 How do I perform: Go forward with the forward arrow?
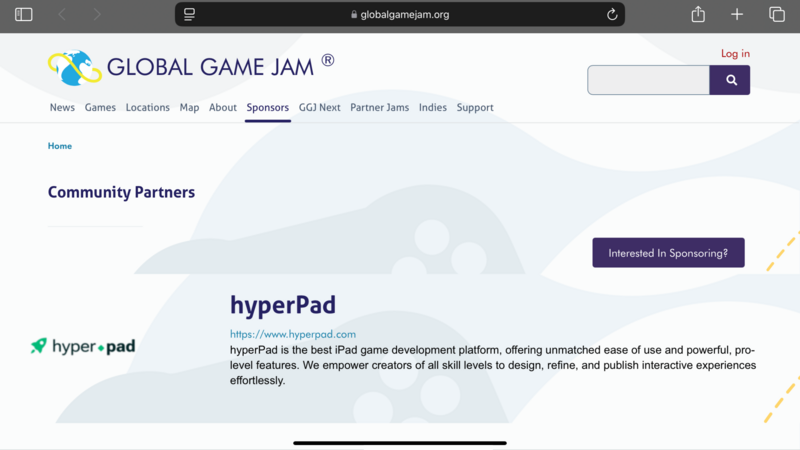coord(97,14)
